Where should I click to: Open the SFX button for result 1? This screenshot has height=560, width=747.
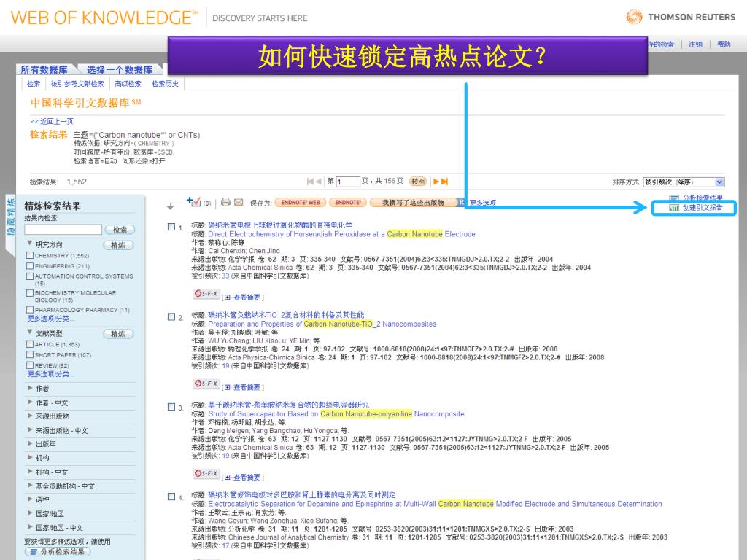(x=206, y=294)
